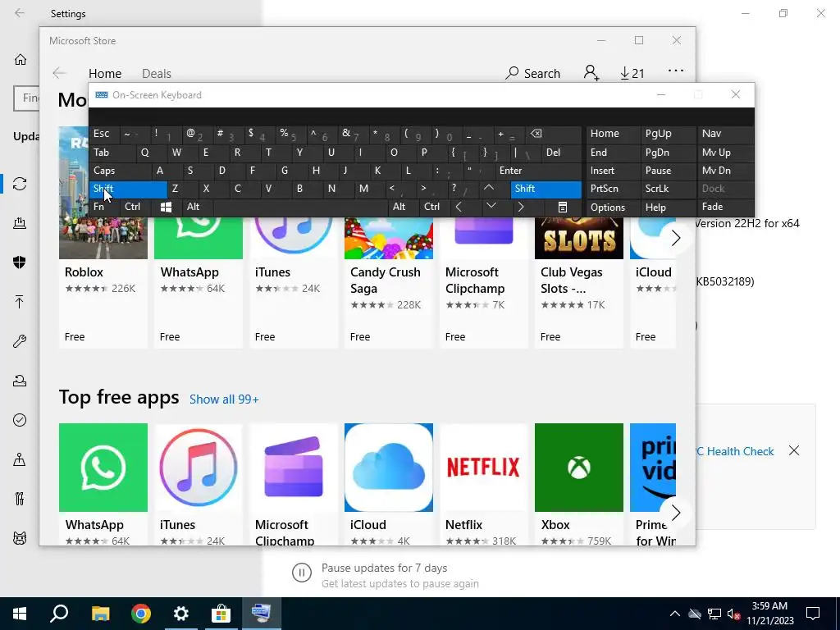Expand hidden system tray icons

pos(674,614)
